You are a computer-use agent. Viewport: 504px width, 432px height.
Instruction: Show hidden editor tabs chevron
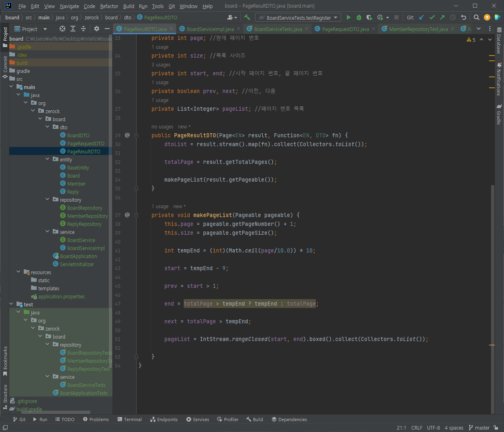(479, 29)
